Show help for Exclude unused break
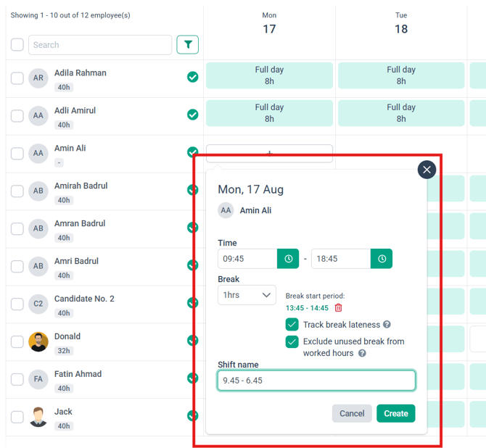 click(x=362, y=353)
